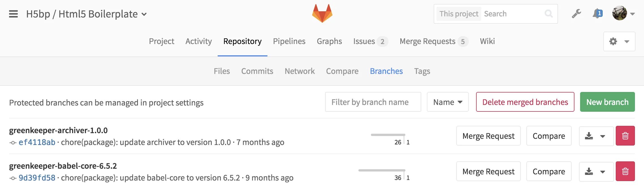Go to the Commits sub-tab
This screenshot has width=644, height=189.
click(x=257, y=71)
